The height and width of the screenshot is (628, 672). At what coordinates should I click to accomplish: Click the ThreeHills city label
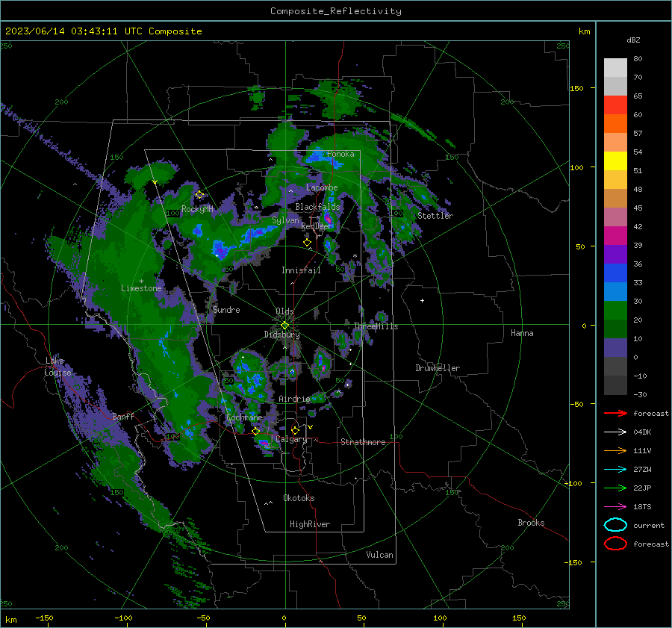point(376,326)
